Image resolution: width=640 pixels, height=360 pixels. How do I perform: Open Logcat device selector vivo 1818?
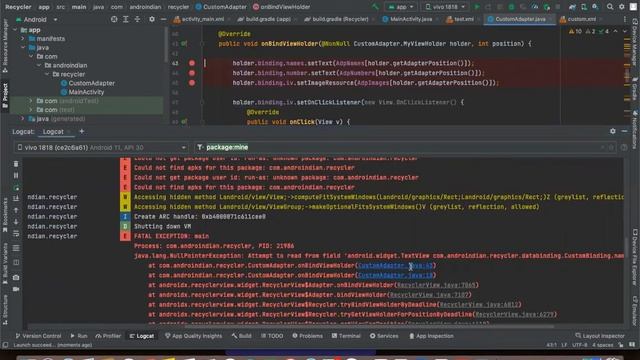tap(101, 147)
